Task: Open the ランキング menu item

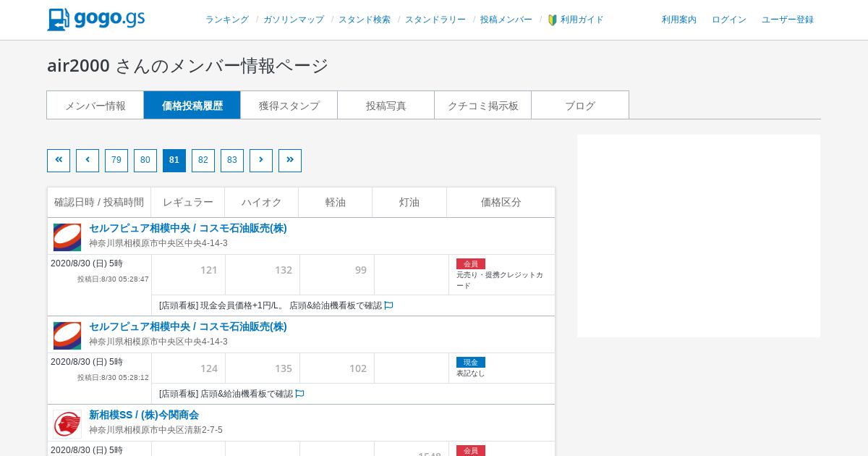Action: (227, 20)
